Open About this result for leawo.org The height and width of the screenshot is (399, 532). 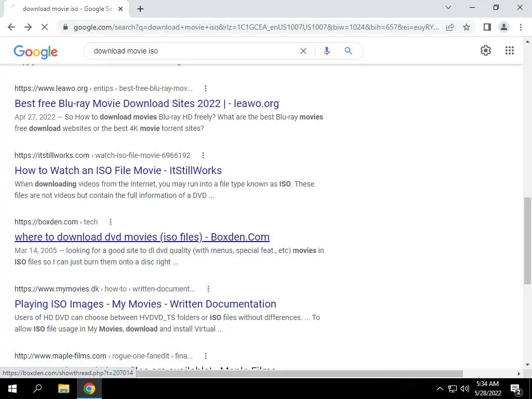[206, 88]
